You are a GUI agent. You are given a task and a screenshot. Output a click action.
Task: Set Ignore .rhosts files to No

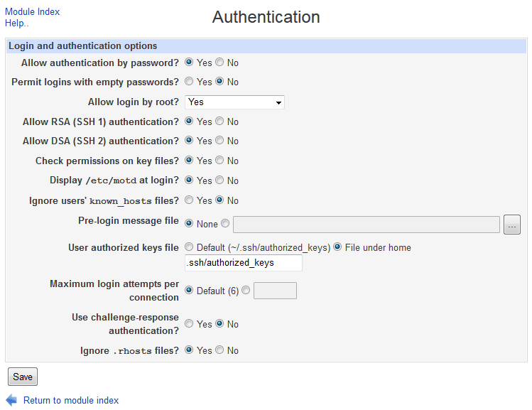(220, 350)
